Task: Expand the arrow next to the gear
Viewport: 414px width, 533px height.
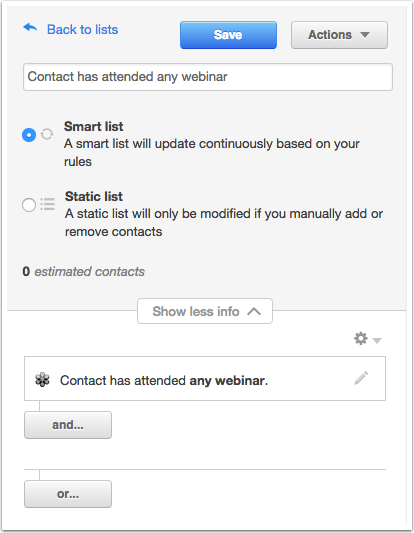Action: tap(377, 340)
